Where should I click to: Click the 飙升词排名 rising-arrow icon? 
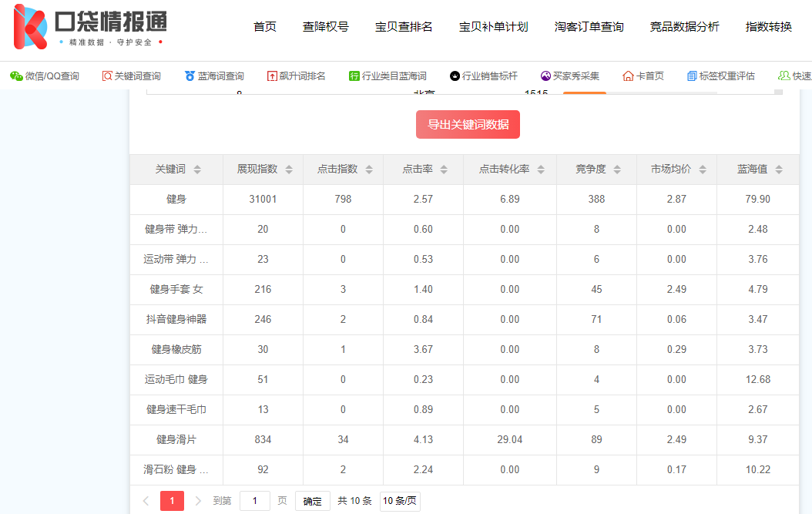click(x=273, y=76)
